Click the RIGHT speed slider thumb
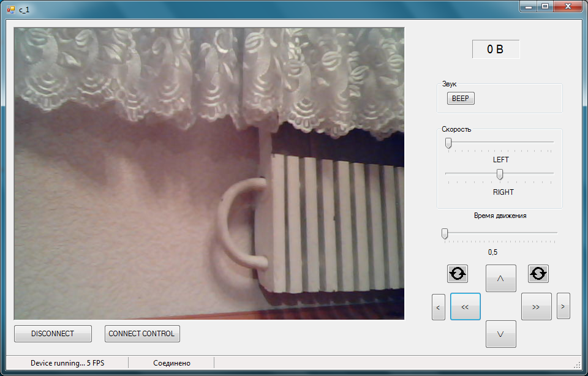Viewport: 588px width, 376px height. [x=500, y=175]
